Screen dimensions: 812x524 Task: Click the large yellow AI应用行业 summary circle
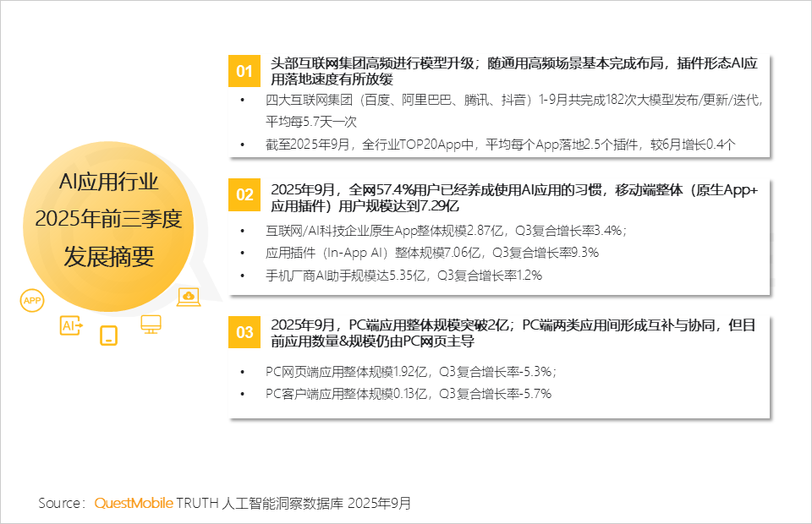(x=108, y=220)
